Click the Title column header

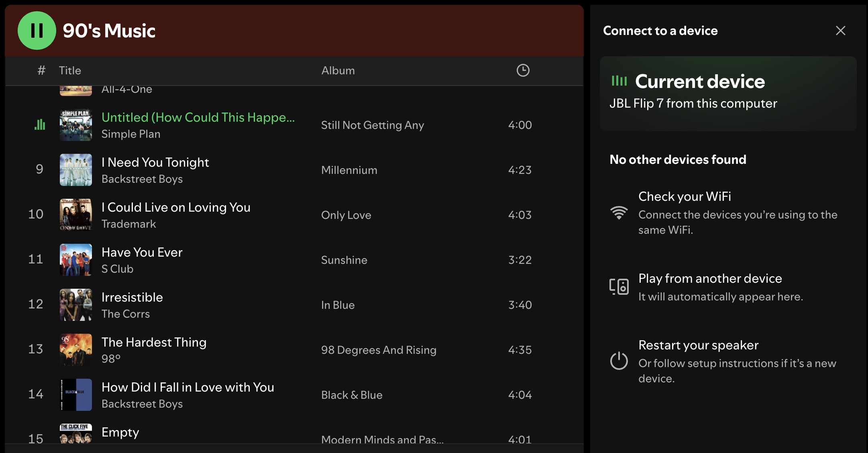tap(70, 71)
